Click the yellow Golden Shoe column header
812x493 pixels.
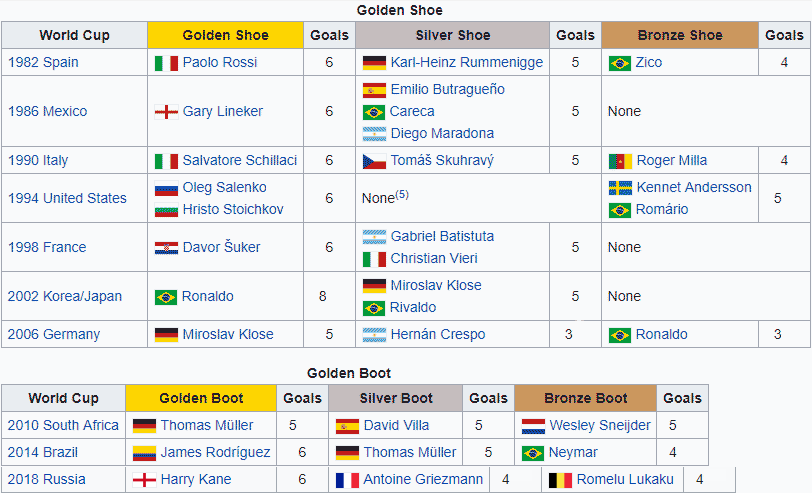[225, 35]
